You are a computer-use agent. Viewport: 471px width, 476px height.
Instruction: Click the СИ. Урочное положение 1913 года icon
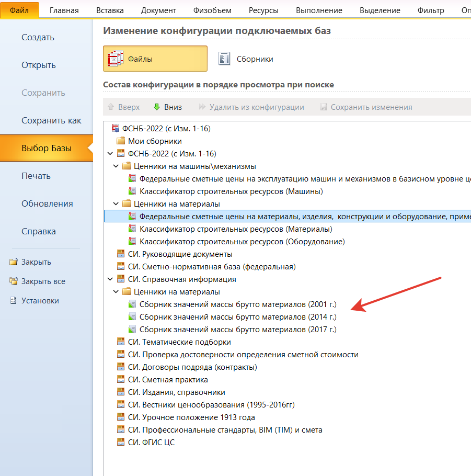click(121, 417)
